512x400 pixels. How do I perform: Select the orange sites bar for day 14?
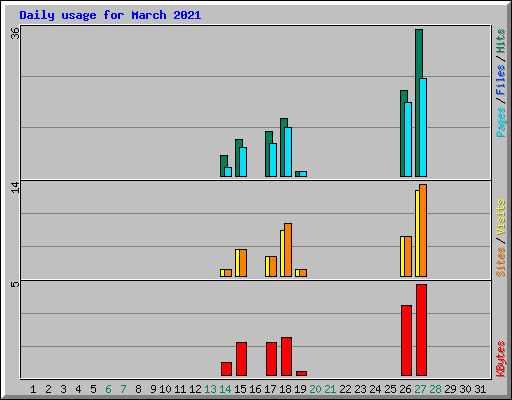click(228, 273)
